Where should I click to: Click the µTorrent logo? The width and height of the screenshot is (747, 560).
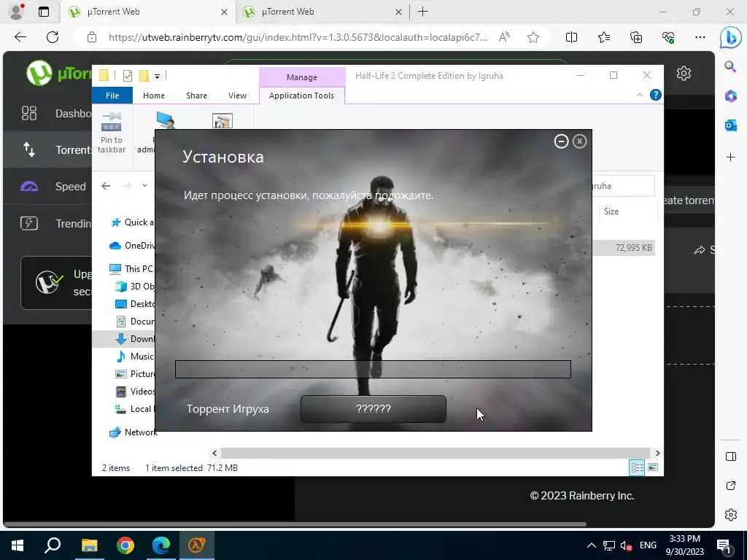click(58, 74)
